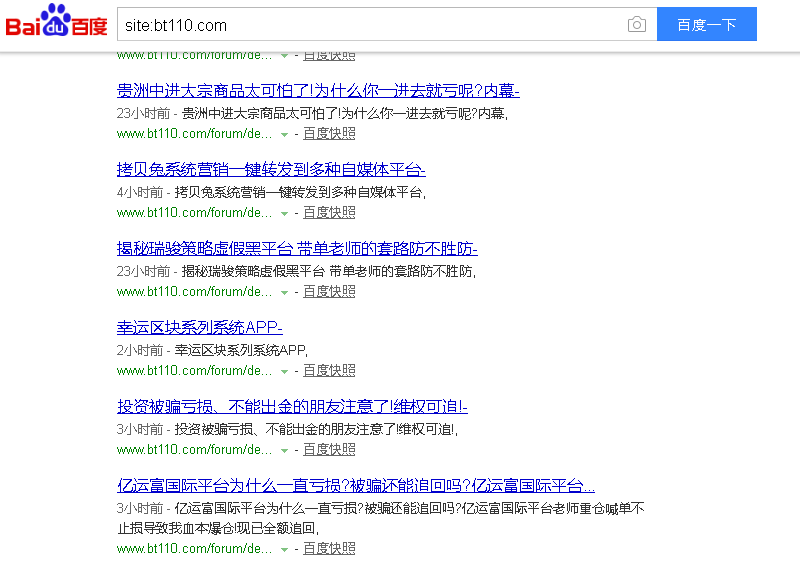The width and height of the screenshot is (800, 570).
Task: Open 百度快照 for 亿运富国际 result
Action: (x=329, y=549)
